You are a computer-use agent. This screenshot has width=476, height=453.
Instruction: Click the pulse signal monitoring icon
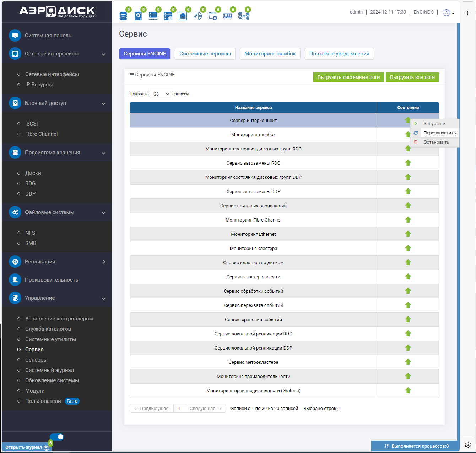(198, 16)
